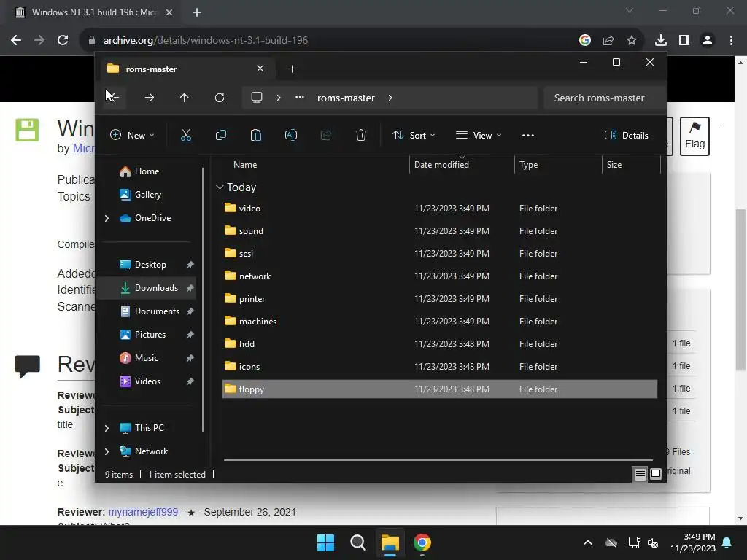Image resolution: width=747 pixels, height=560 pixels.
Task: Click File Explorer icon on taskbar
Action: click(390, 542)
